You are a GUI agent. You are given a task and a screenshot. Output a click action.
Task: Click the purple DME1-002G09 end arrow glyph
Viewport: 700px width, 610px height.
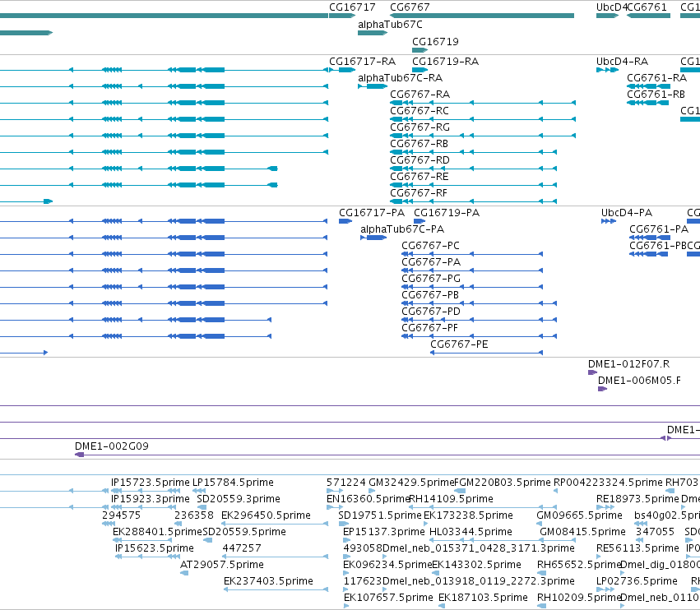[80, 455]
